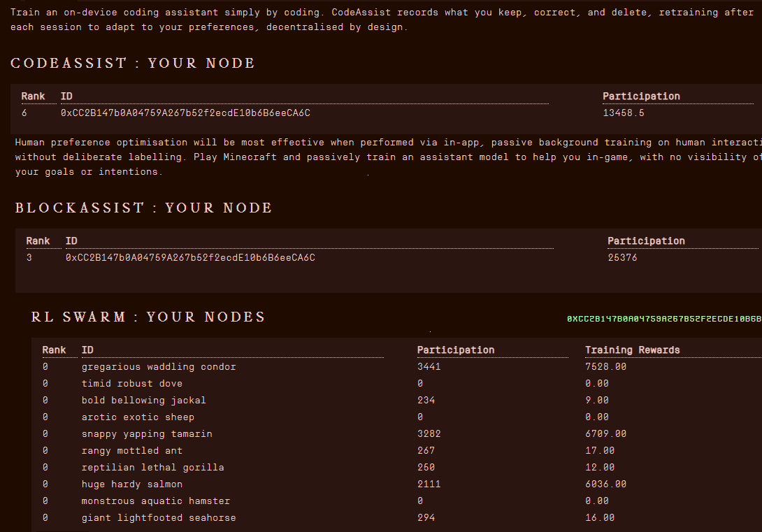762x532 pixels.
Task: Click the Rank column header in RL Swarm table
Action: tap(54, 350)
